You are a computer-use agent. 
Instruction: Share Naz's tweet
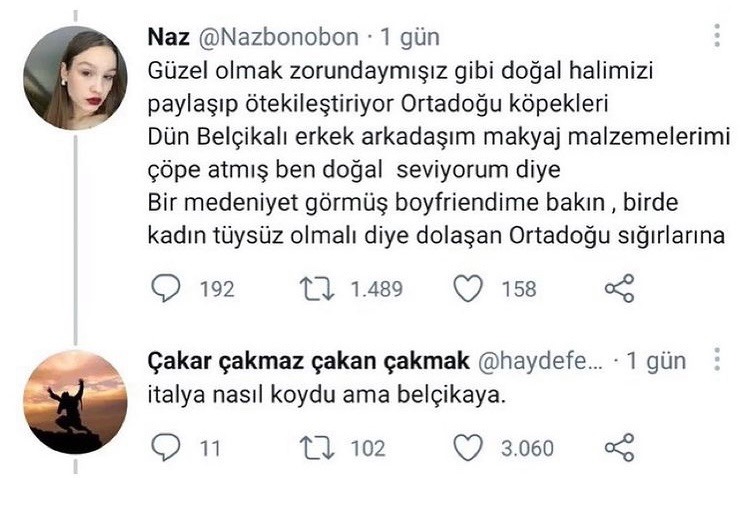point(620,289)
